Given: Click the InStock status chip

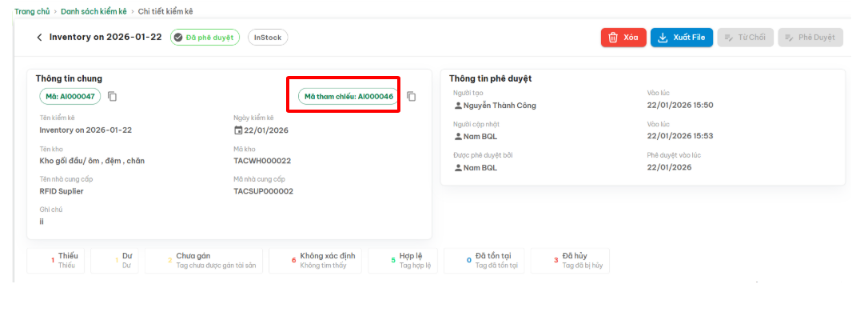Looking at the screenshot, I should click(268, 38).
